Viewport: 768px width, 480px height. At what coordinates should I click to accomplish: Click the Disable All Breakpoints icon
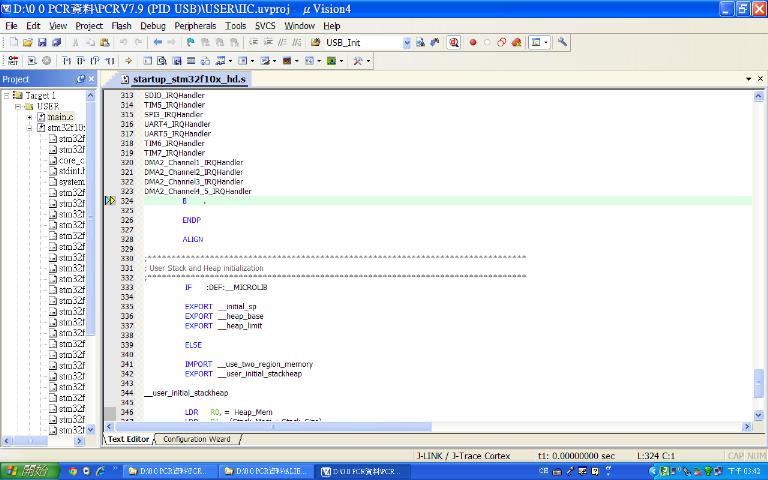[x=502, y=43]
